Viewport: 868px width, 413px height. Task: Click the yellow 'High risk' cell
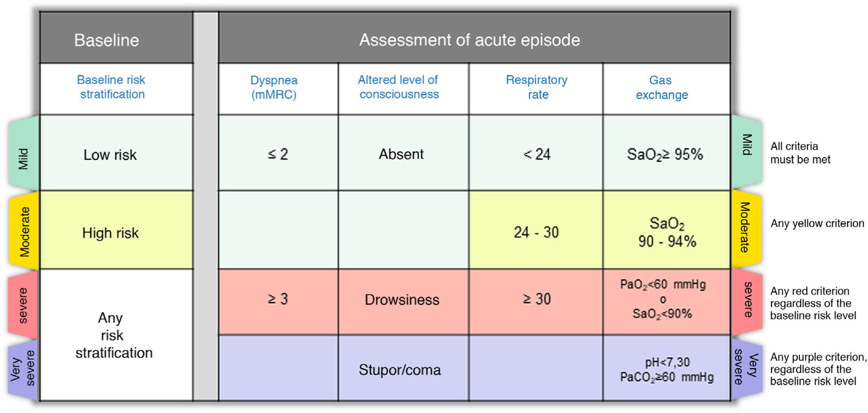pyautogui.click(x=110, y=233)
